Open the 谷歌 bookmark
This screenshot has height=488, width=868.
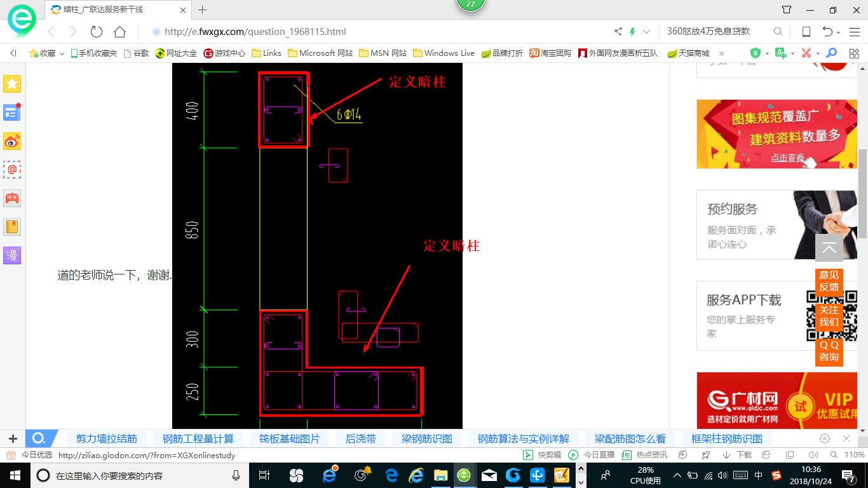tap(136, 53)
